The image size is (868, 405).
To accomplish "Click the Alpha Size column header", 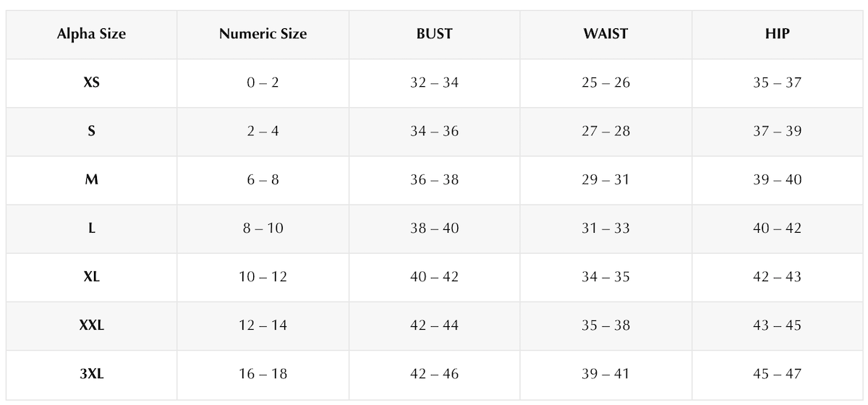I will tap(91, 34).
